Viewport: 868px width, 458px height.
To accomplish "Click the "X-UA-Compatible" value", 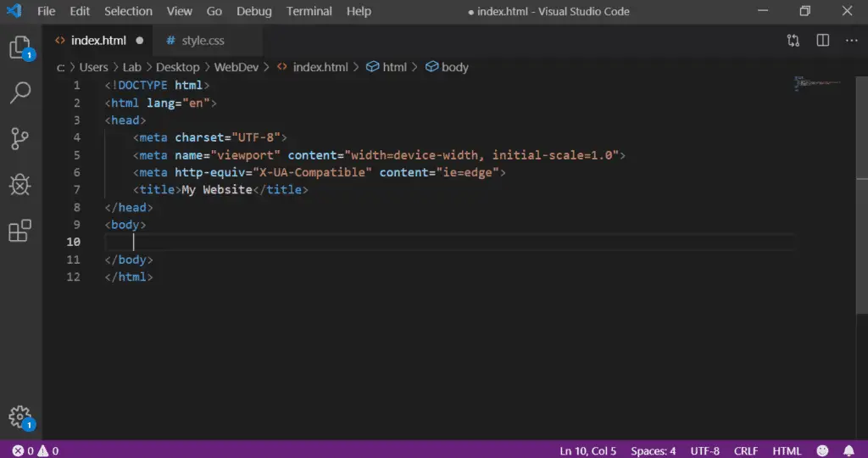I will point(312,172).
